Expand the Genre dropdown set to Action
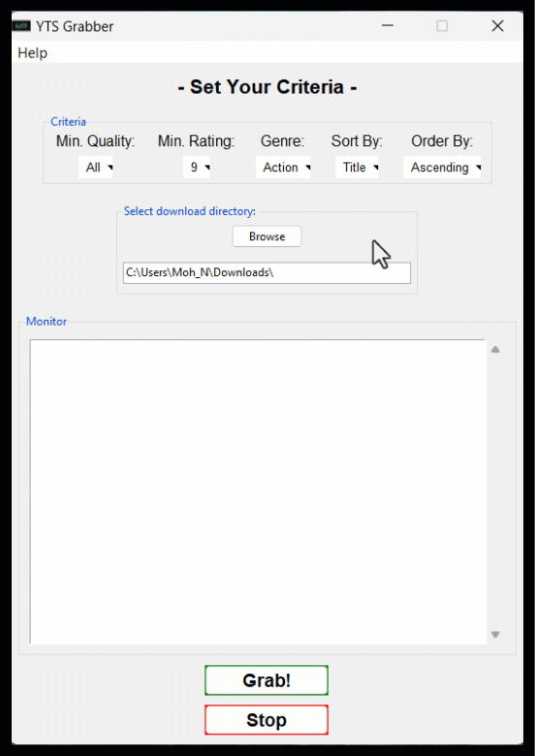Image resolution: width=535 pixels, height=756 pixels. pyautogui.click(x=283, y=168)
